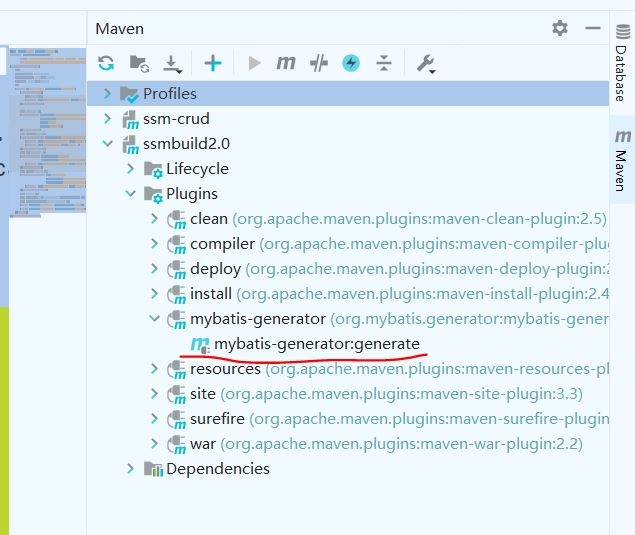Click the Profiles folder icon

click(x=129, y=94)
